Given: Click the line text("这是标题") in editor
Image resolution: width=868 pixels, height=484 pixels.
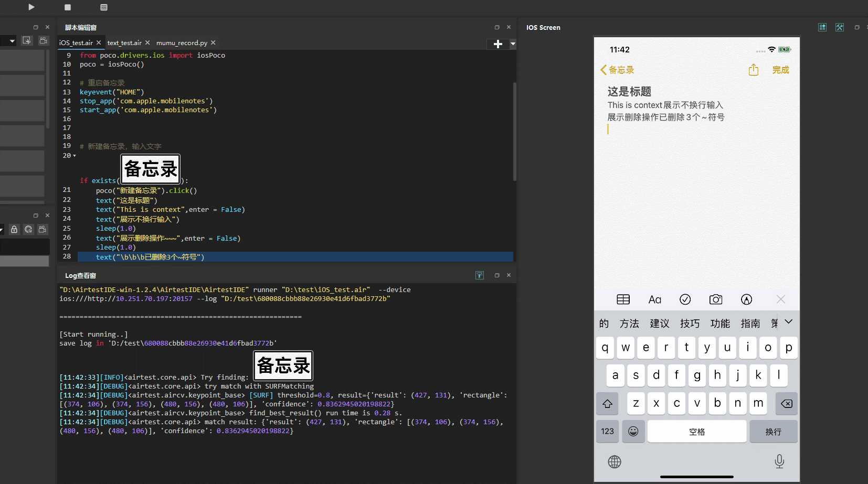Looking at the screenshot, I should click(126, 200).
